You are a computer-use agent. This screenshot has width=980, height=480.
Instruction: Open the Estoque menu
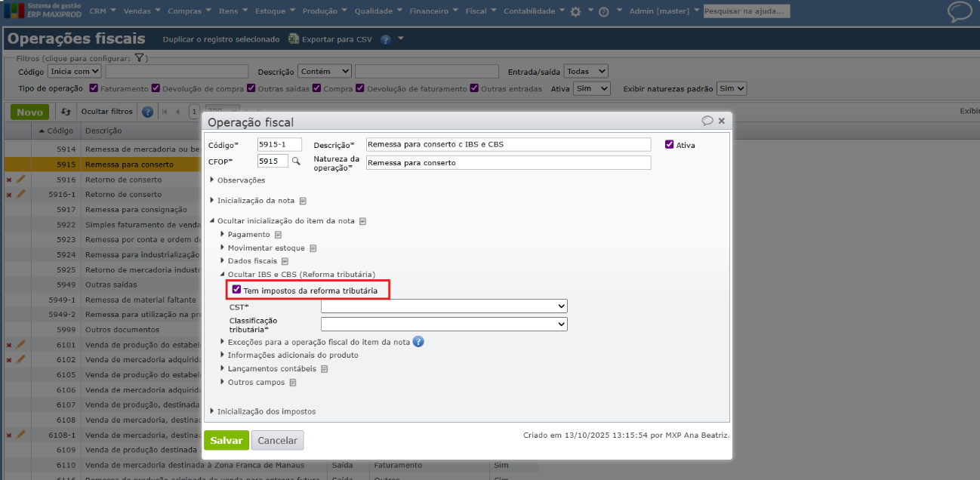[x=275, y=11]
